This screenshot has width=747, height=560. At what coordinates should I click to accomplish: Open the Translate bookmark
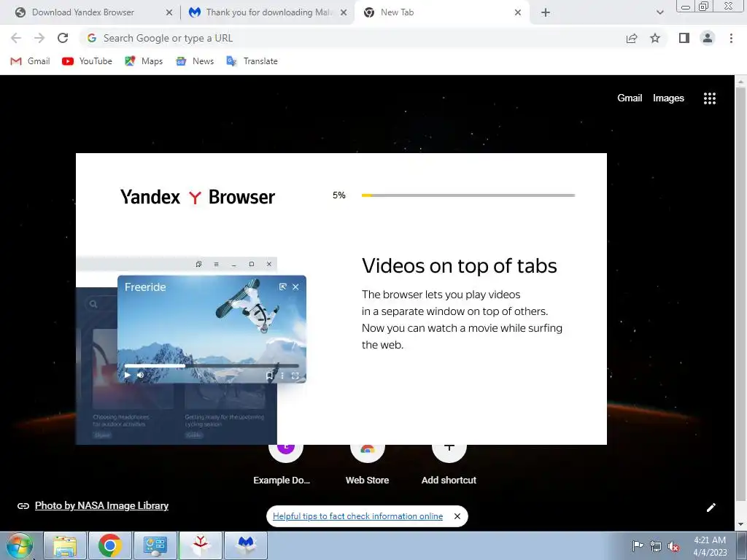pos(252,61)
